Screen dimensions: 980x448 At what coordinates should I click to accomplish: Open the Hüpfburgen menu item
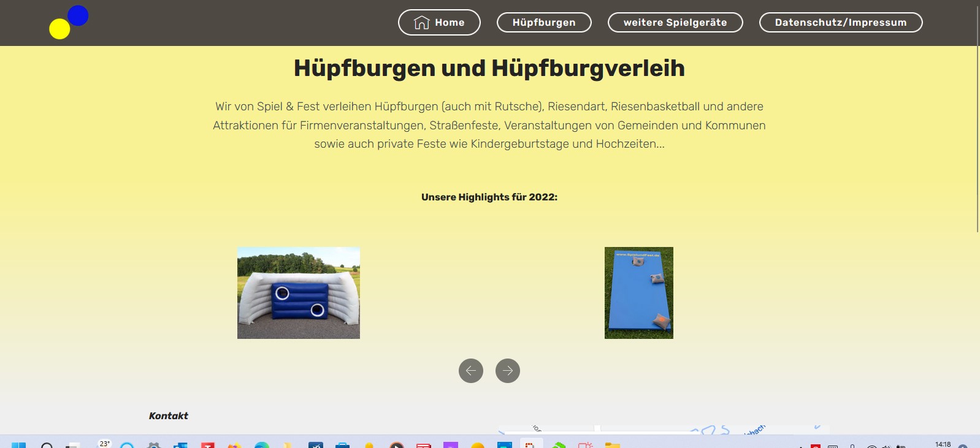544,23
